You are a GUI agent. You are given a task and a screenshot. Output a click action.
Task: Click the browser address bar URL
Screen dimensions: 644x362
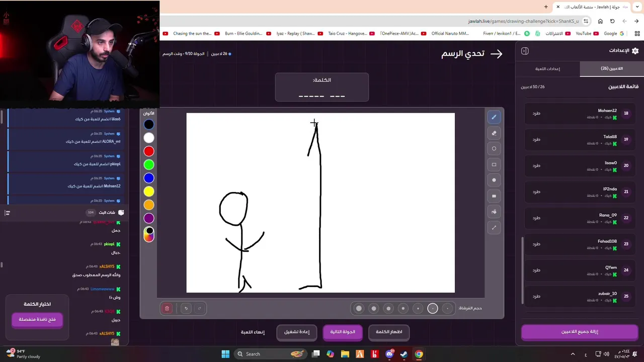coord(523,21)
